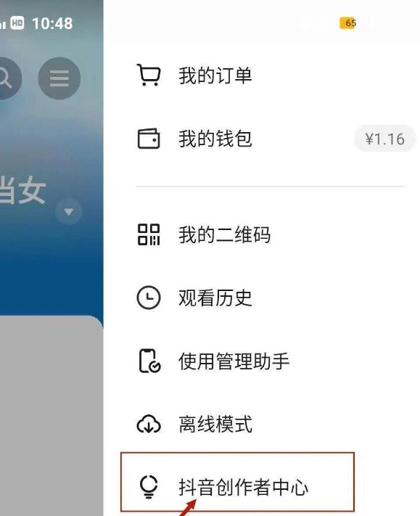Tap the gray panel behind the drawer

[x=51, y=414]
